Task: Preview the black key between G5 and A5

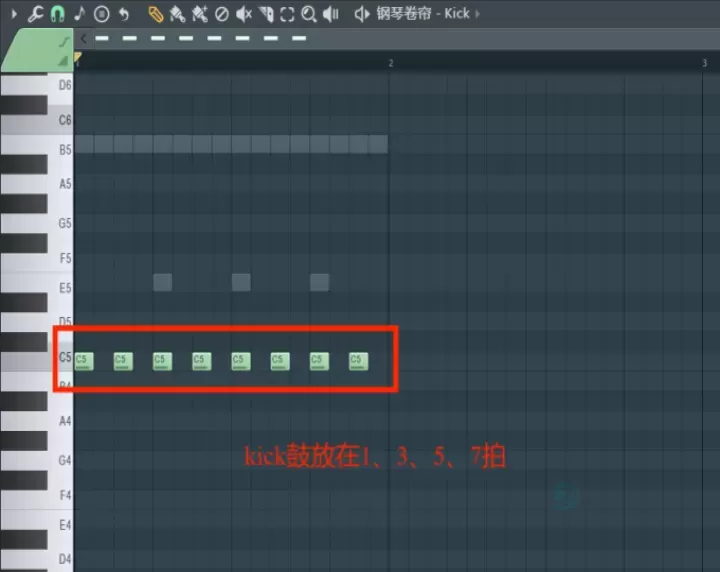Action: click(24, 204)
